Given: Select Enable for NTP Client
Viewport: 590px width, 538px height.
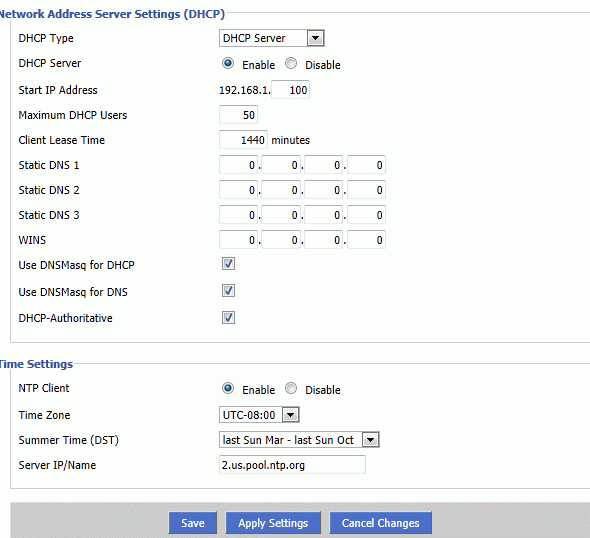Looking at the screenshot, I should (228, 388).
